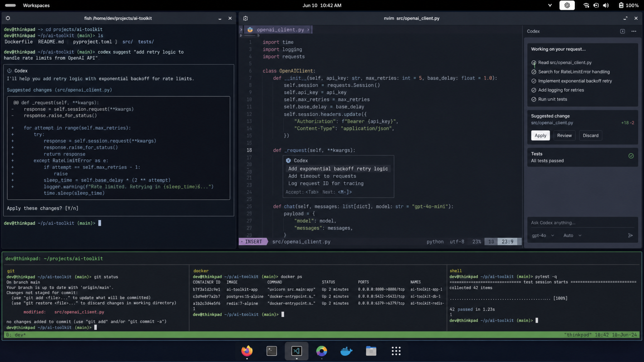This screenshot has width=644, height=362.
Task: Open the Workspaces menu
Action: coord(36,5)
